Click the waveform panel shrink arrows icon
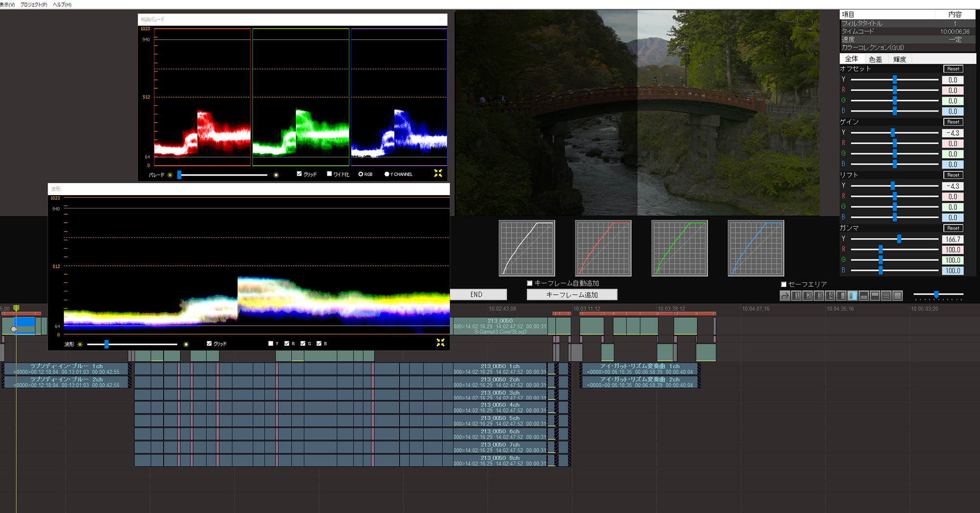 coord(441,342)
